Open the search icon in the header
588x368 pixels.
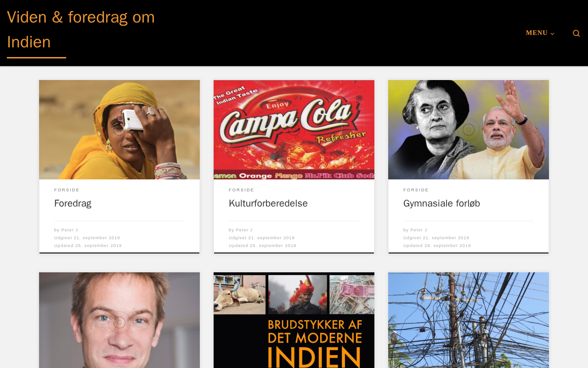[576, 33]
